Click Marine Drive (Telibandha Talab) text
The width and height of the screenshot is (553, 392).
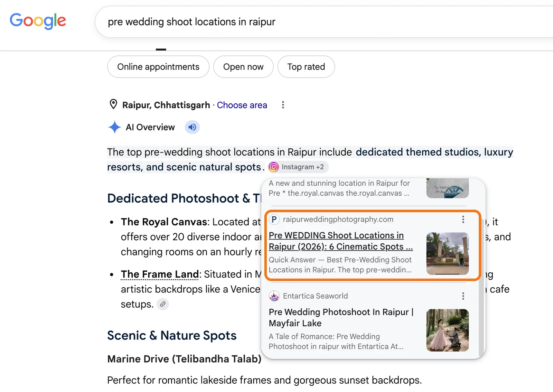coord(184,359)
